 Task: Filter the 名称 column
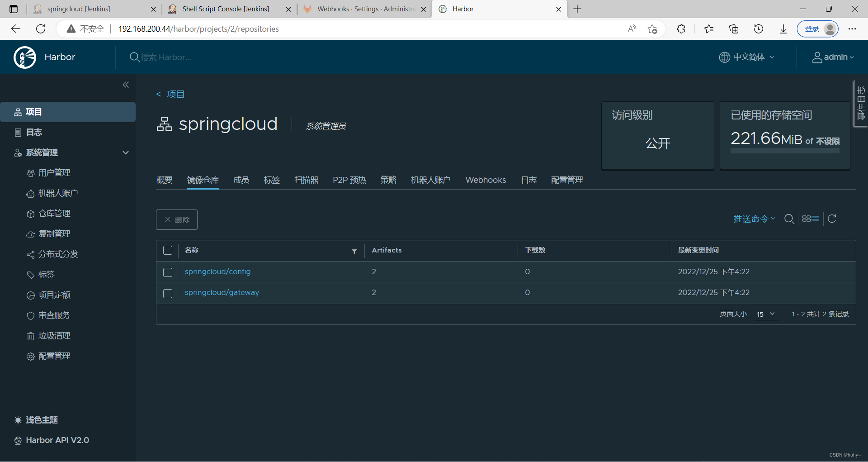(354, 251)
